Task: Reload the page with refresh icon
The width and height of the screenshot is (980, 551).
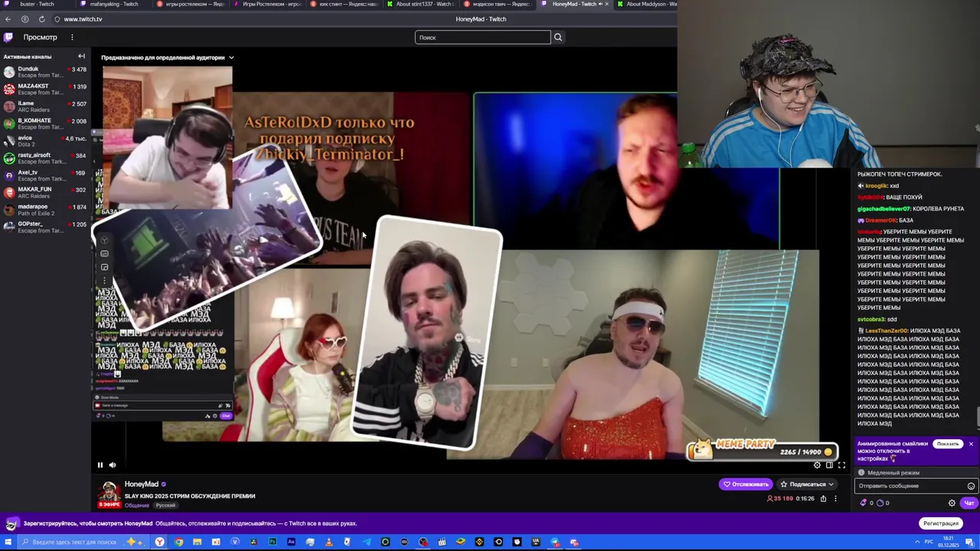Action: (x=41, y=19)
